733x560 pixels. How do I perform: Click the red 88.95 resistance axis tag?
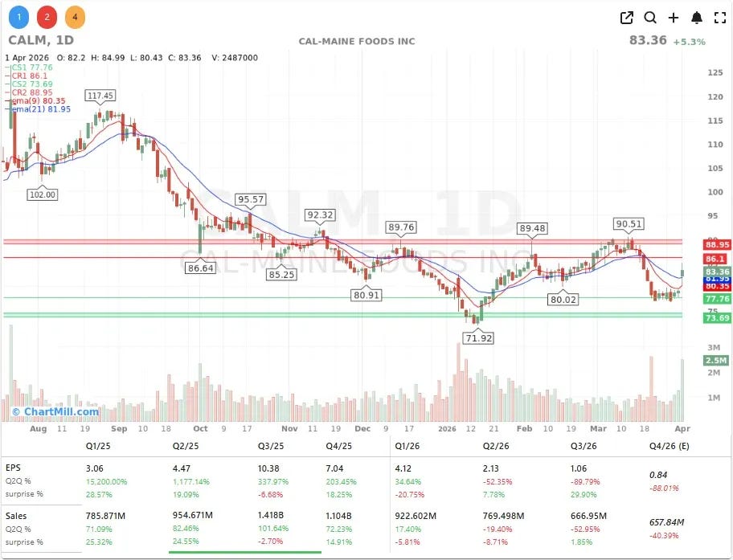[717, 244]
